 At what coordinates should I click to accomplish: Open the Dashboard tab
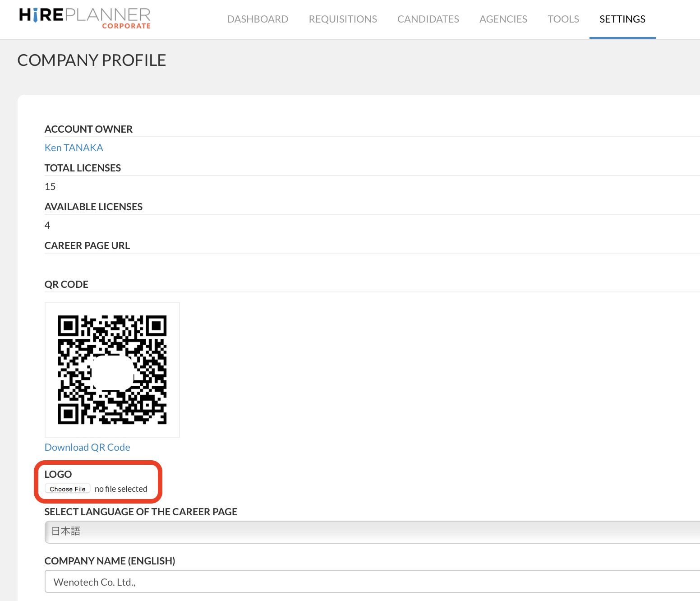[x=258, y=19]
